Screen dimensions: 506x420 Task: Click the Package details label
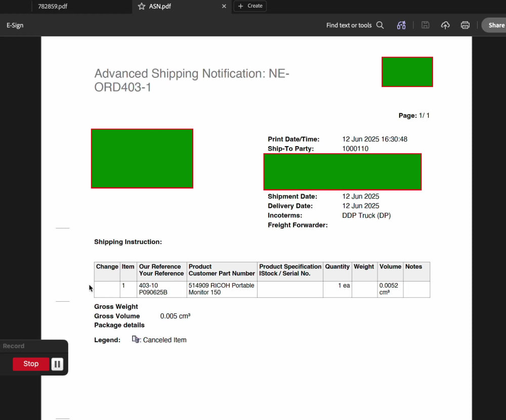coord(119,325)
